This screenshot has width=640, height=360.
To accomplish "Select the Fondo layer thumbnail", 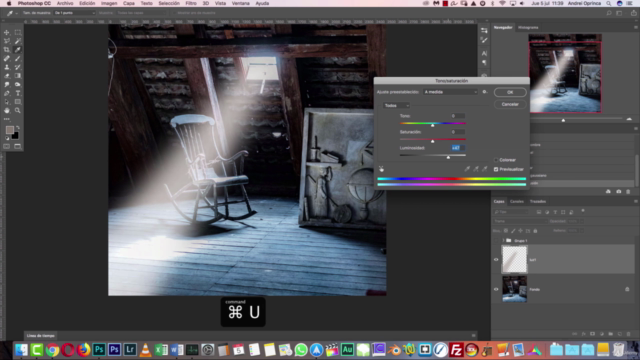I will point(514,289).
